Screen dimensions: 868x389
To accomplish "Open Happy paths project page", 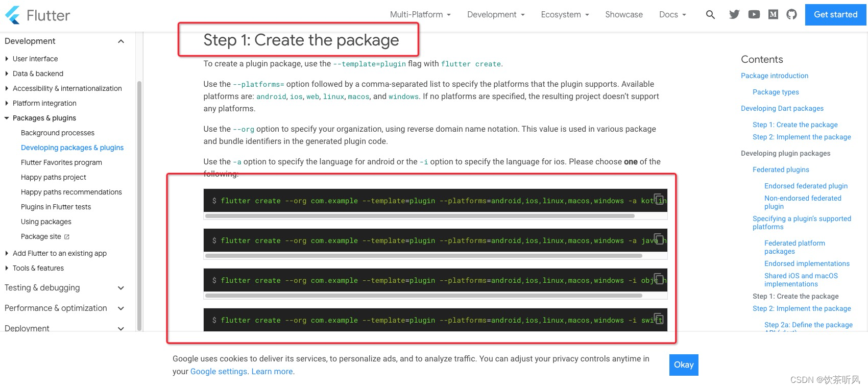I will tap(54, 177).
